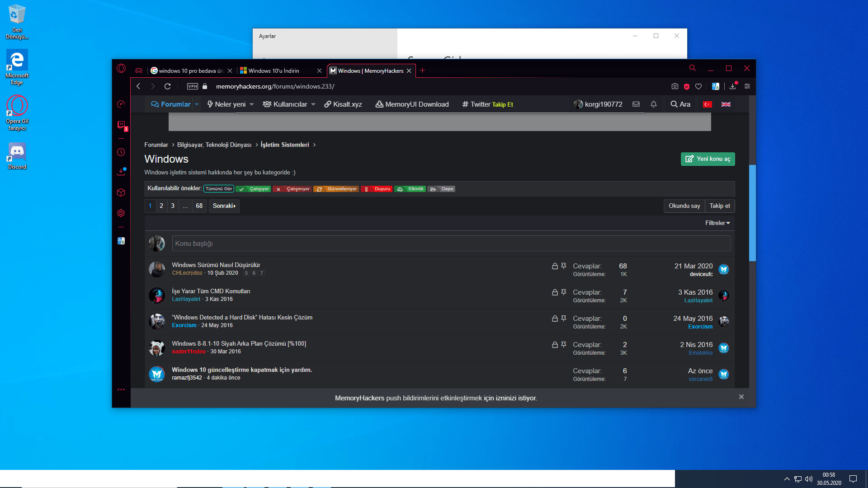868x488 pixels.
Task: Open thread 'İşe Yarar Tüm CMD Komutları'
Action: tap(211, 291)
